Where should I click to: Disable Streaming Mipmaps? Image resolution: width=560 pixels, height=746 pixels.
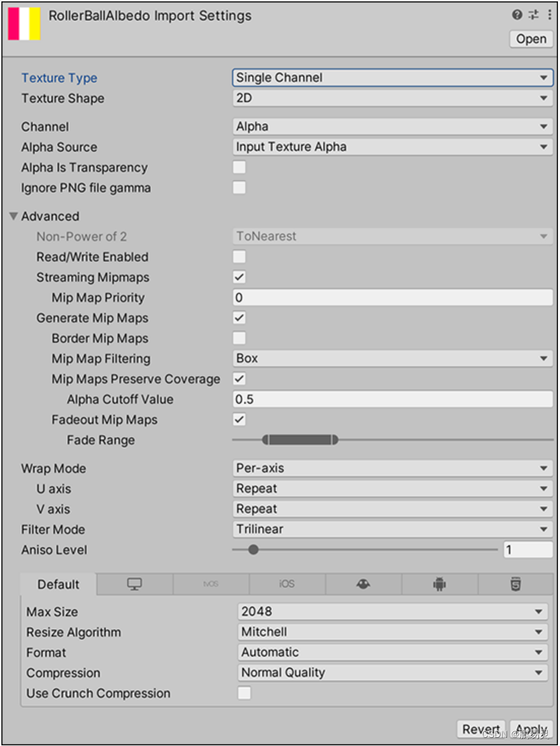coord(239,277)
